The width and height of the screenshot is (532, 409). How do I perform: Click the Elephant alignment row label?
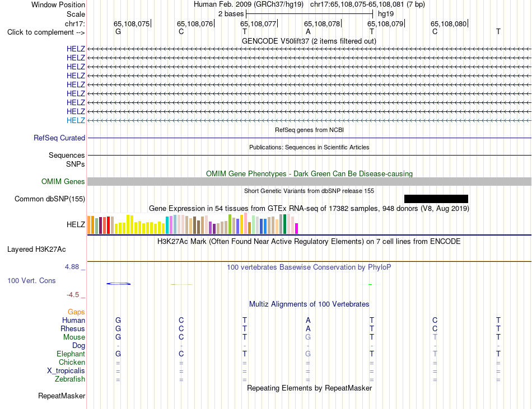coord(71,354)
